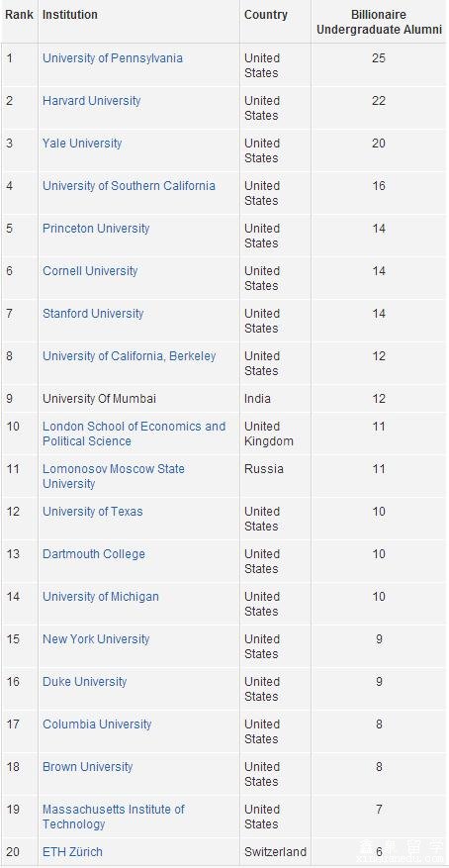
Task: Click Massachusetts Institute of Technology link
Action: coord(114,818)
